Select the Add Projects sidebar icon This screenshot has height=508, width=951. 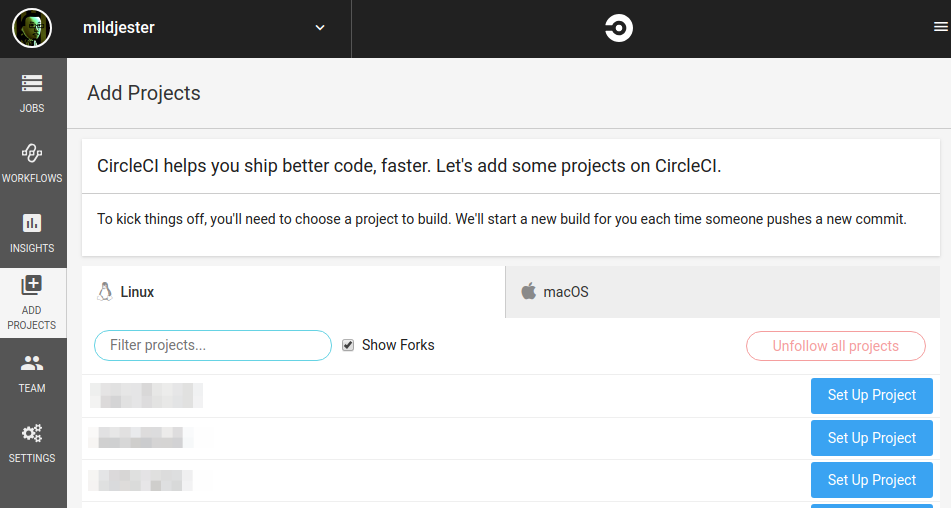pyautogui.click(x=32, y=284)
